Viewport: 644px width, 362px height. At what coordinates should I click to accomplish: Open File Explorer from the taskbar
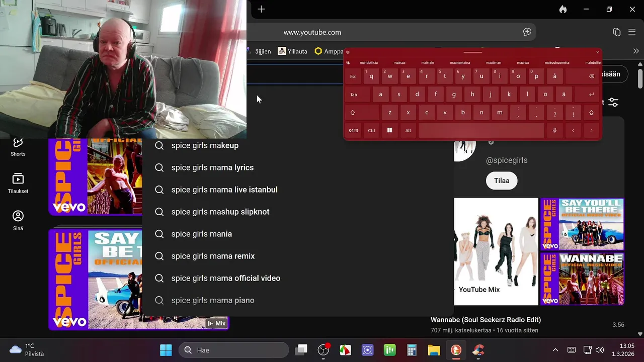tap(434, 350)
